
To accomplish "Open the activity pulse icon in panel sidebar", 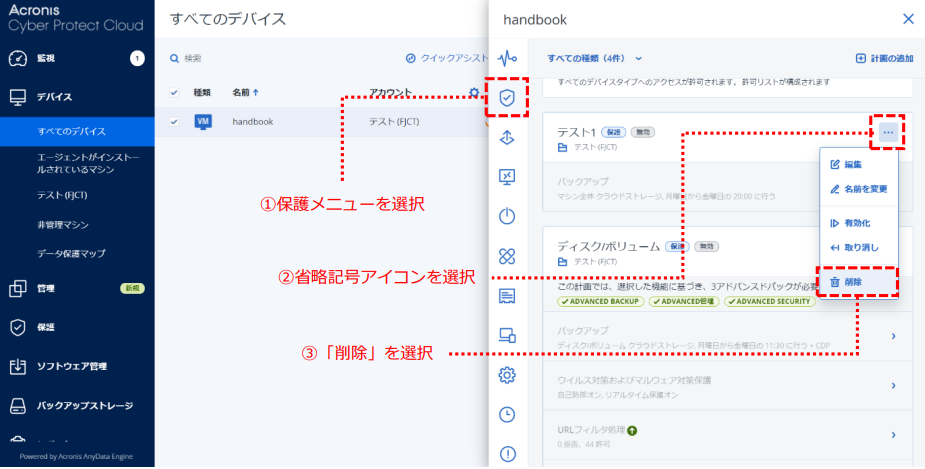I will (507, 57).
